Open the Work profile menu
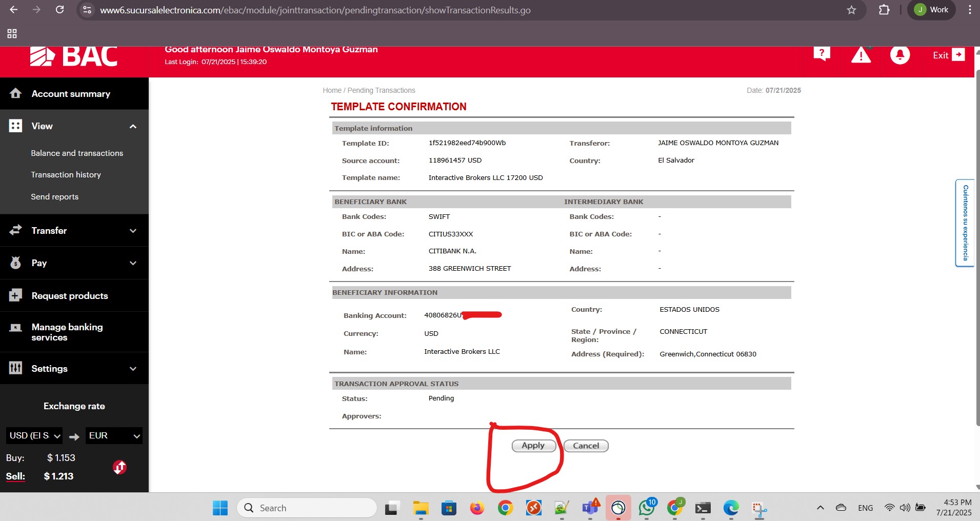Viewport: 980px width, 521px height. (x=931, y=10)
